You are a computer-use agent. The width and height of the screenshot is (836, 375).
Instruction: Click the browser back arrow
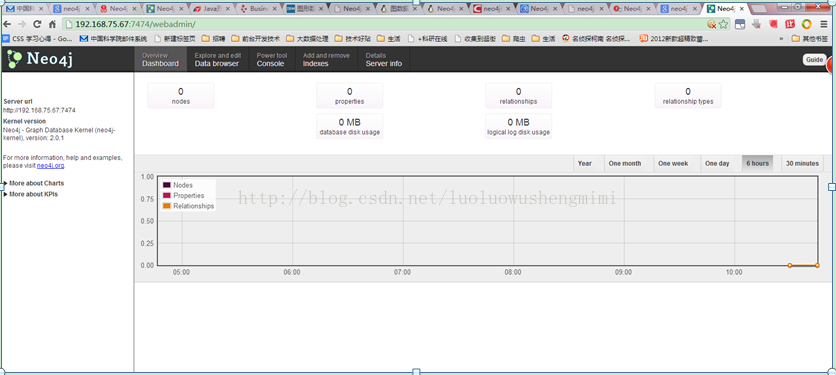click(7, 24)
